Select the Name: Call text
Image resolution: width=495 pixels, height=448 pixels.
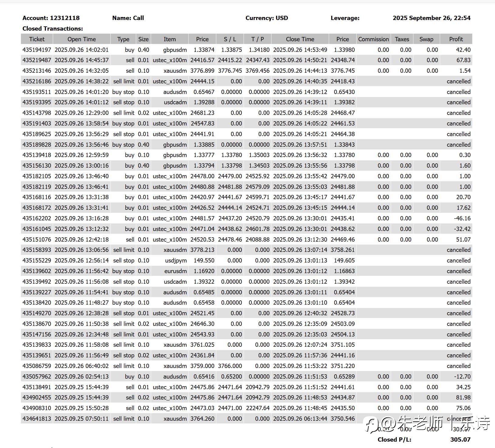[128, 18]
